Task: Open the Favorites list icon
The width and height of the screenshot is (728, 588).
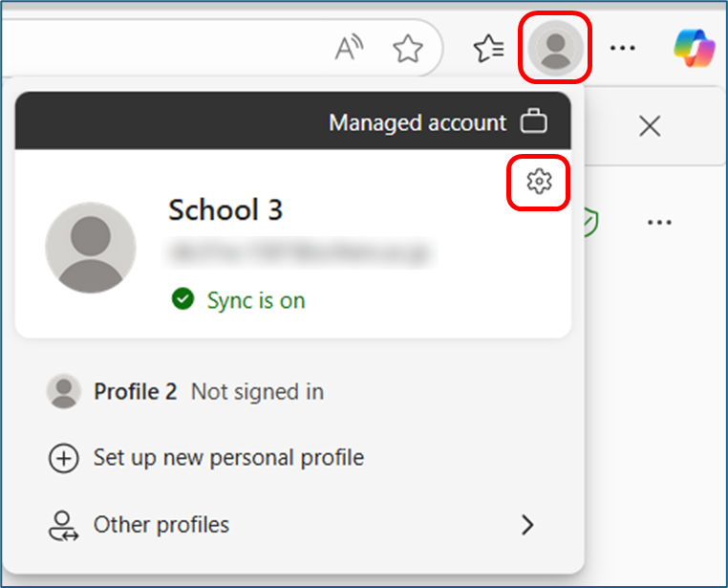Action: tap(488, 48)
